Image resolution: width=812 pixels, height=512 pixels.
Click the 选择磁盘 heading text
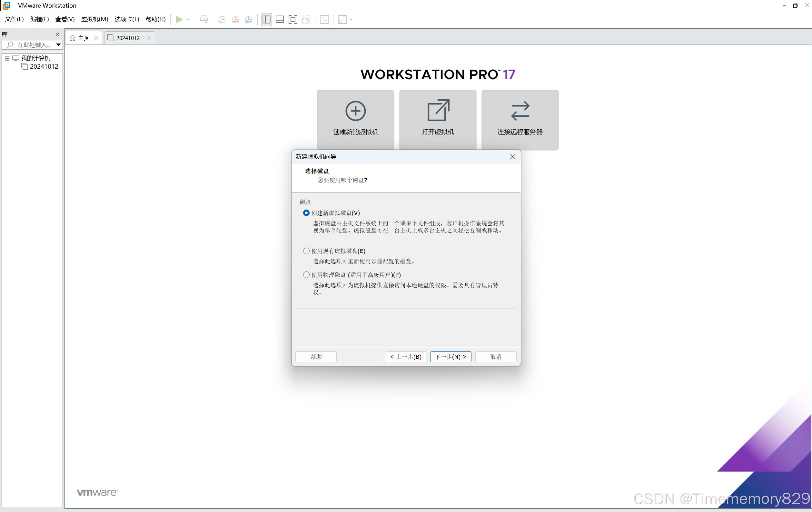coord(317,171)
